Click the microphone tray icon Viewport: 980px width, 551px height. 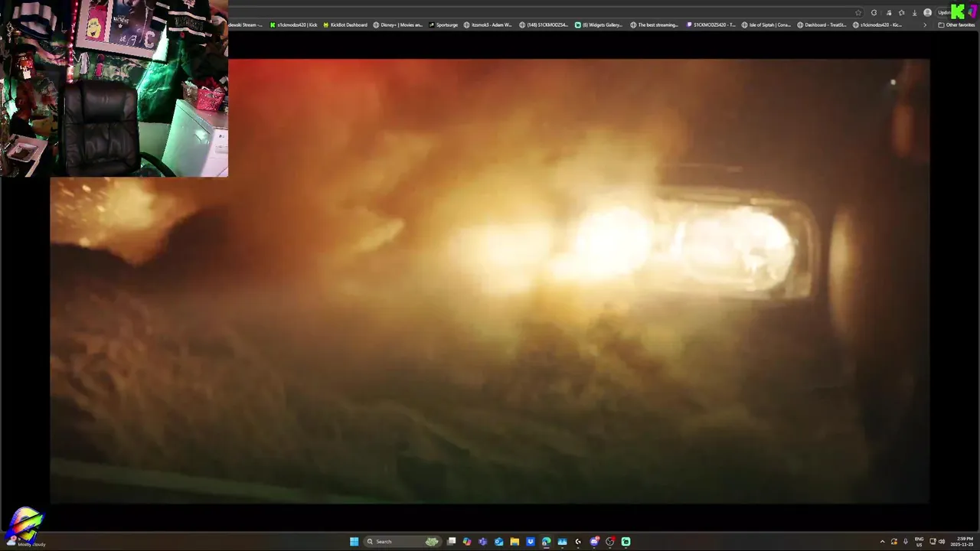click(906, 542)
